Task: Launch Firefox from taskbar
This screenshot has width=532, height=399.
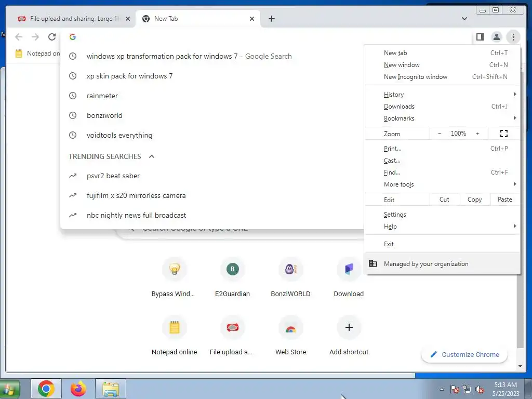Action: (x=78, y=389)
